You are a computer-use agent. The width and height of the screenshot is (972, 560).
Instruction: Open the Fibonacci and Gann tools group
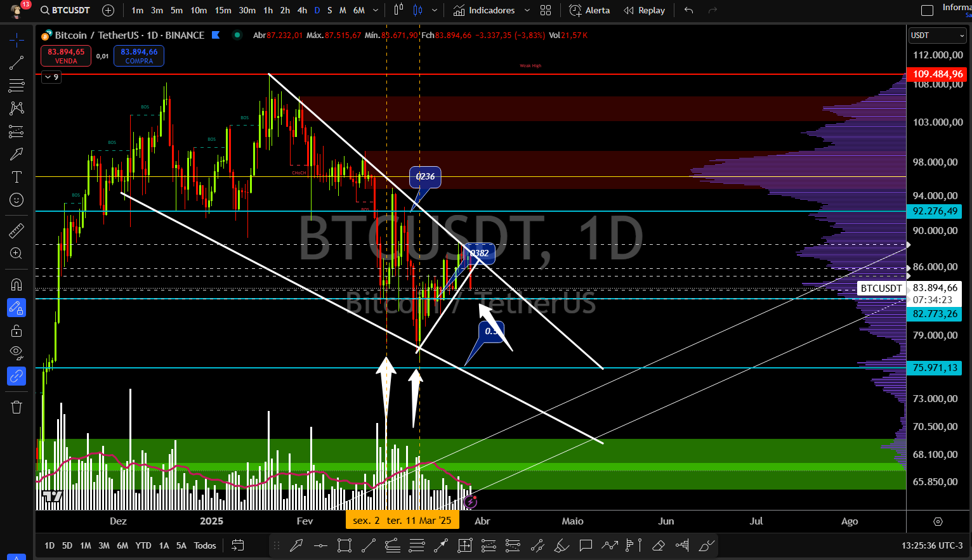tap(16, 86)
